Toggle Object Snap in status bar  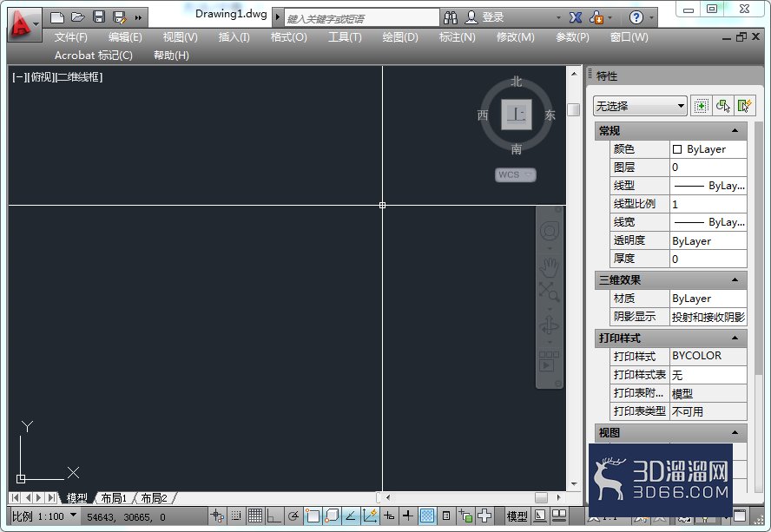click(313, 516)
